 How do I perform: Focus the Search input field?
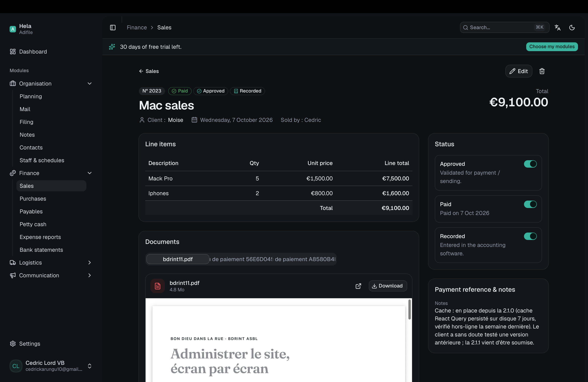[504, 27]
